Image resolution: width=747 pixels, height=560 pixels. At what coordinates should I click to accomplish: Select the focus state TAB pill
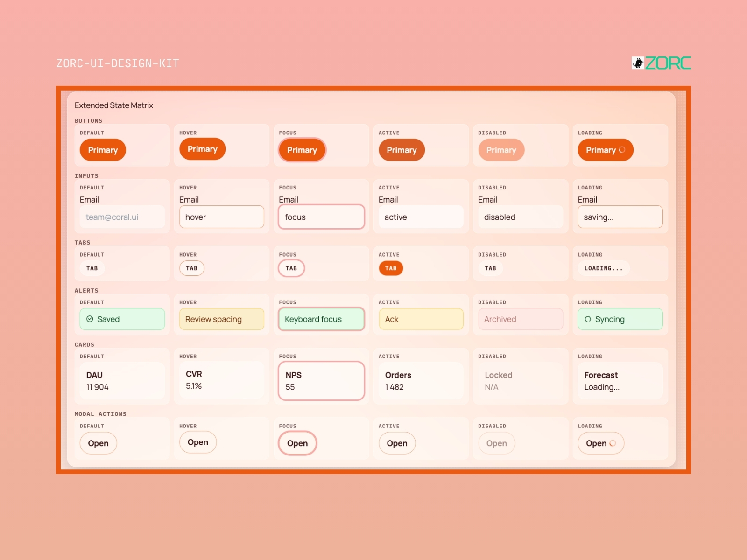pyautogui.click(x=291, y=268)
